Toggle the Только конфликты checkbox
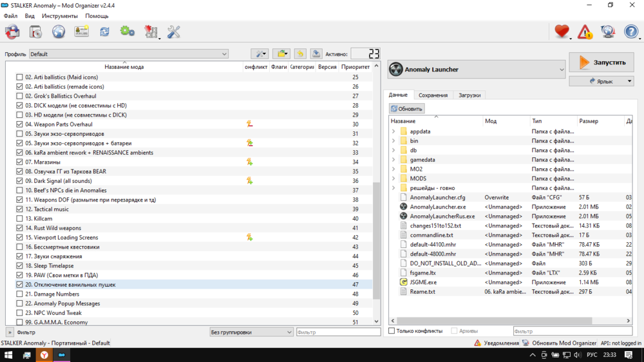 click(x=392, y=331)
